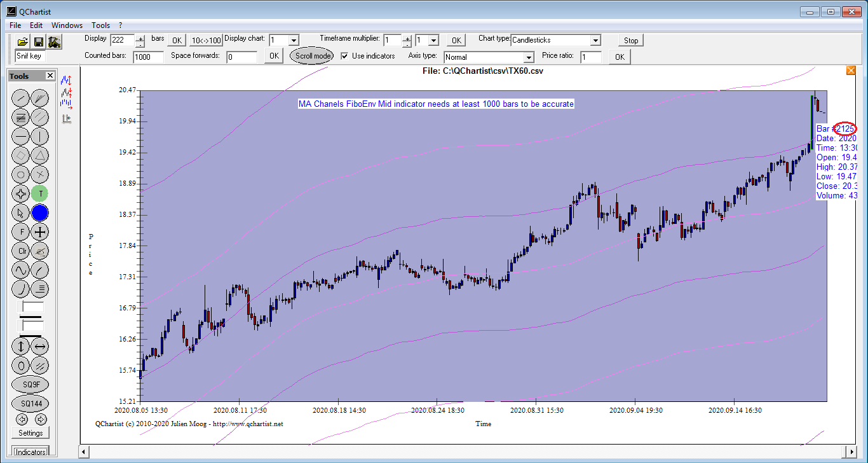Click the save floppy disk icon

click(x=38, y=42)
